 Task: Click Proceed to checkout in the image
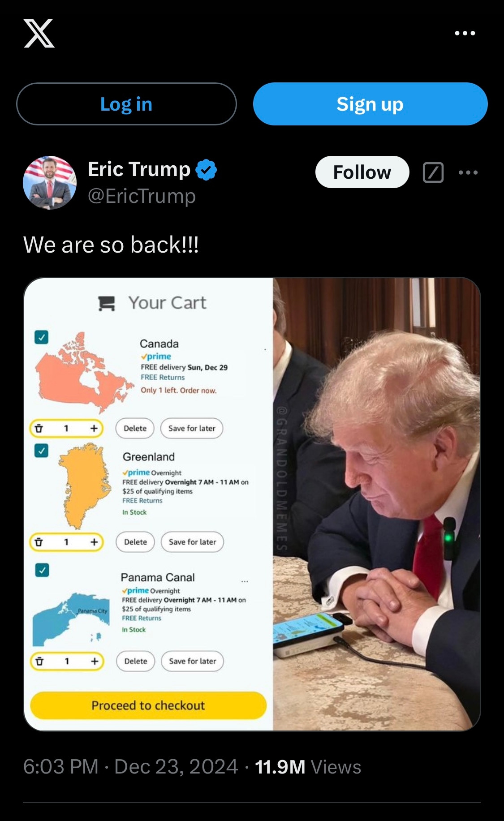coord(148,705)
